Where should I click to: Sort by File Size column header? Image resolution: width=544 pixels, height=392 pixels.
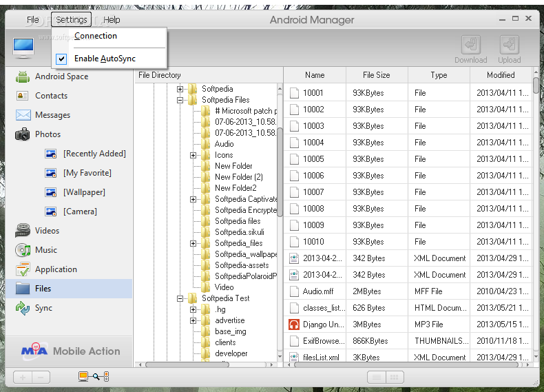[x=377, y=75]
